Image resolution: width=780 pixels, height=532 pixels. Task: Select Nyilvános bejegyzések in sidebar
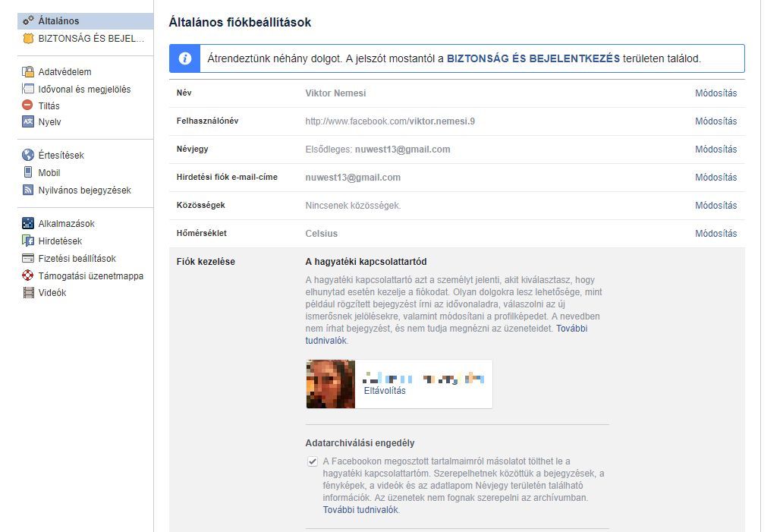84,190
